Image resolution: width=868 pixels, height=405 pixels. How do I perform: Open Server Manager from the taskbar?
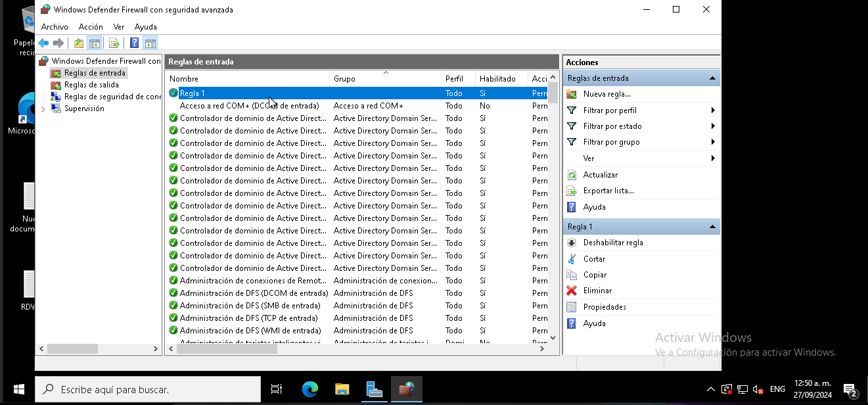[x=375, y=389]
